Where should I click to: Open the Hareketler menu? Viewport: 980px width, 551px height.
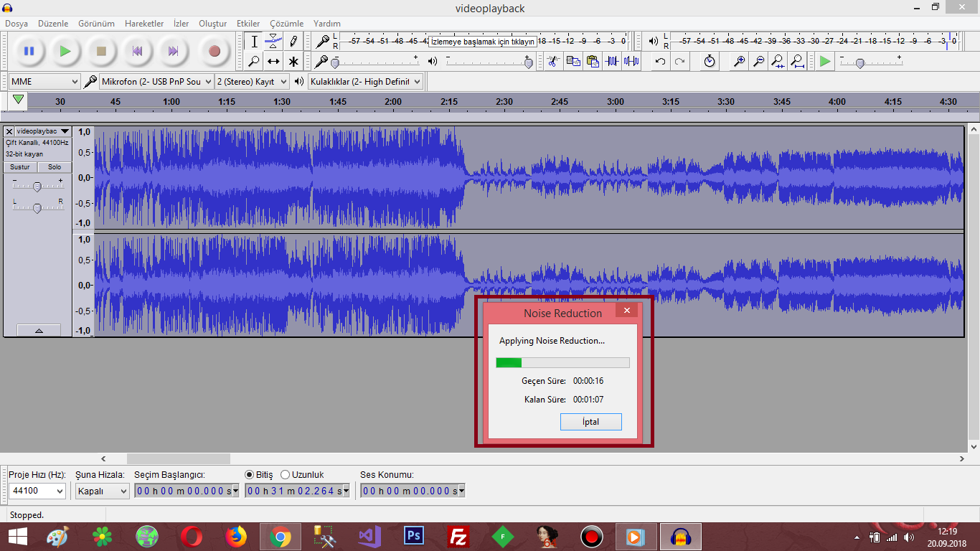pyautogui.click(x=144, y=24)
